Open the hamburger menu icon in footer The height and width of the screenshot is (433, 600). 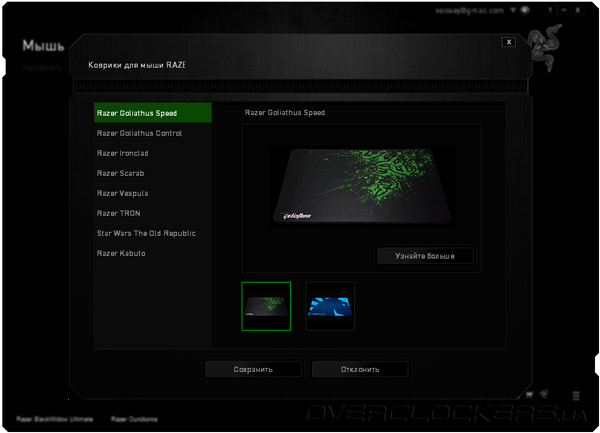coord(576,396)
